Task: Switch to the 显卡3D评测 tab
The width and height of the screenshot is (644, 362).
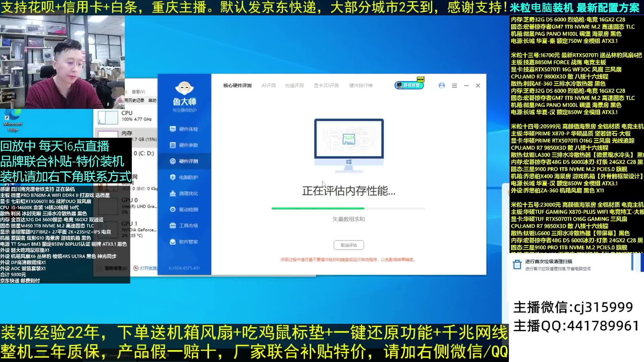Action: point(326,85)
